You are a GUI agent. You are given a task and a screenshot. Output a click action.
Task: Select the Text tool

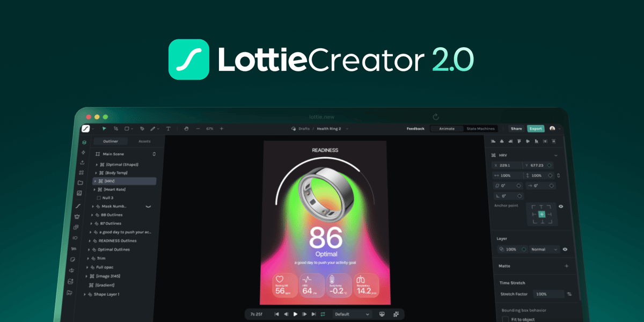(168, 129)
